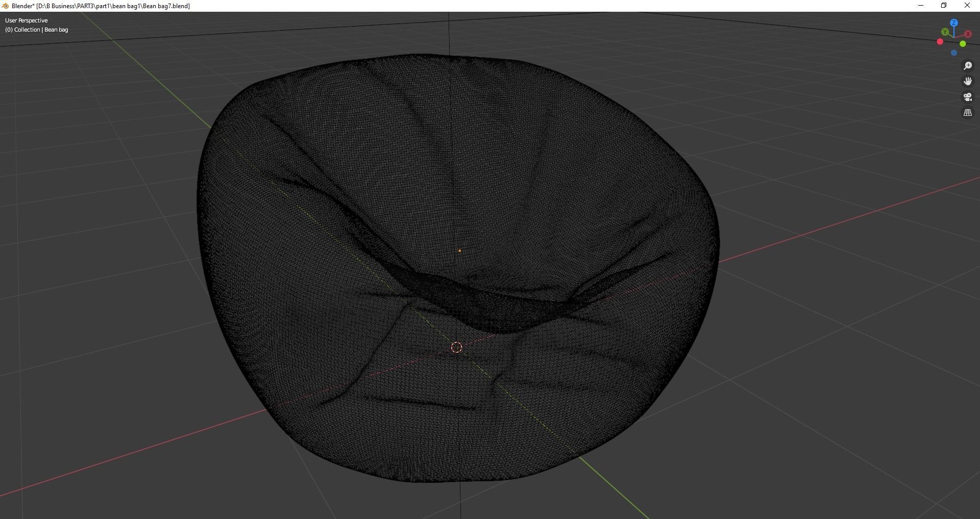Viewport: 980px width, 519px height.
Task: Click the hand pan view icon
Action: point(967,81)
